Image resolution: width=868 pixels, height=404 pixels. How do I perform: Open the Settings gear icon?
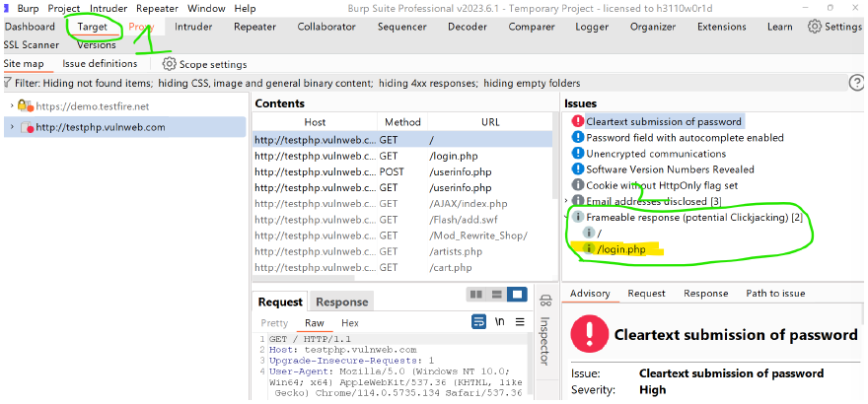coord(815,27)
